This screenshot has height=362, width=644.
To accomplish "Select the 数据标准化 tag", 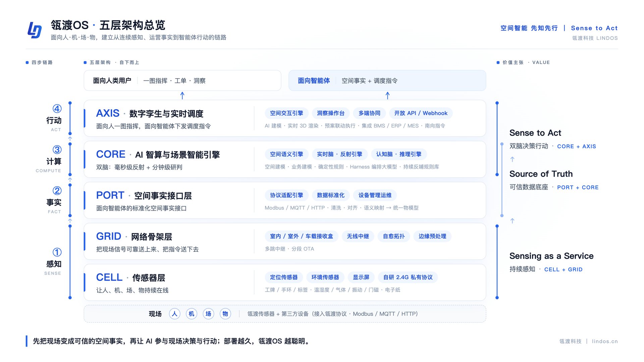I will (331, 195).
